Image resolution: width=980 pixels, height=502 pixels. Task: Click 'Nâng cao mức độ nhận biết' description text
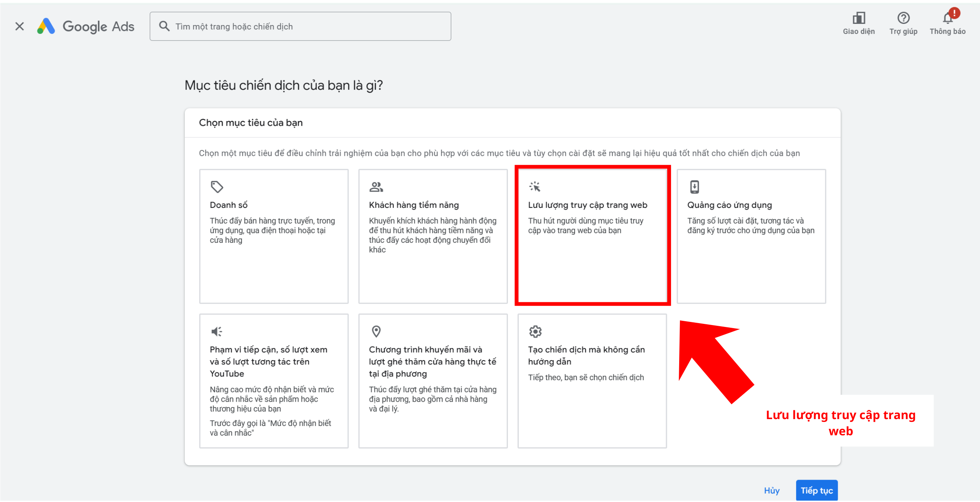[272, 399]
